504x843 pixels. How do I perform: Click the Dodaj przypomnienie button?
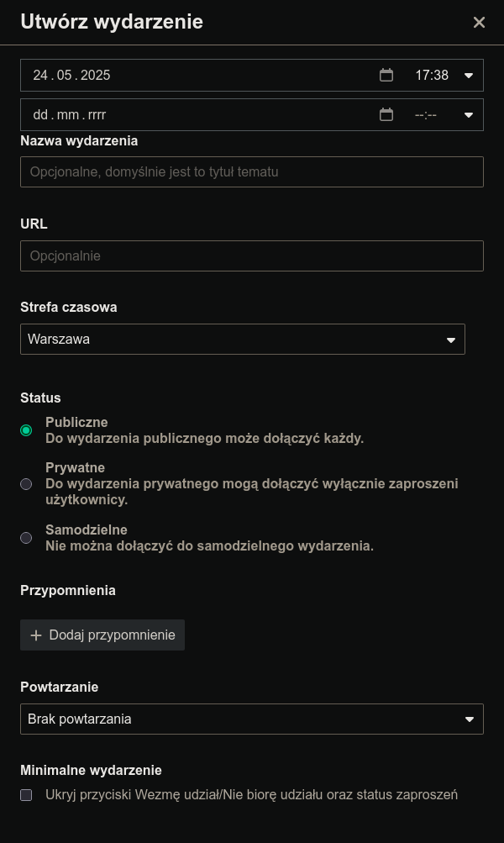point(102,635)
